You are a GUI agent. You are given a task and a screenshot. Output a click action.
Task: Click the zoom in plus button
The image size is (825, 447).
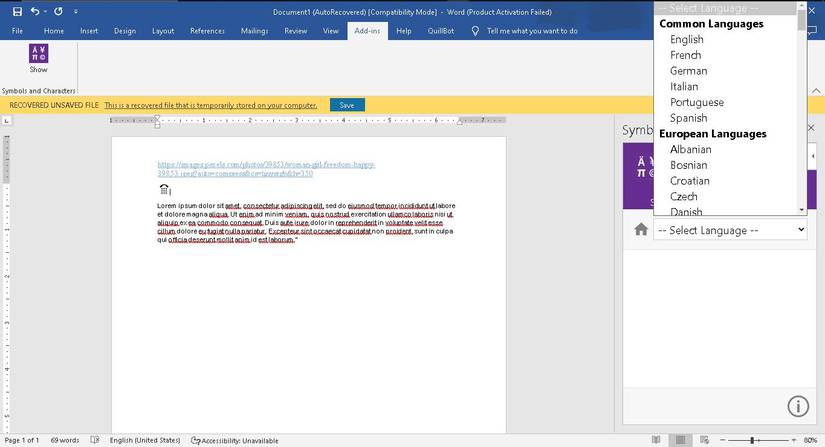coord(793,440)
